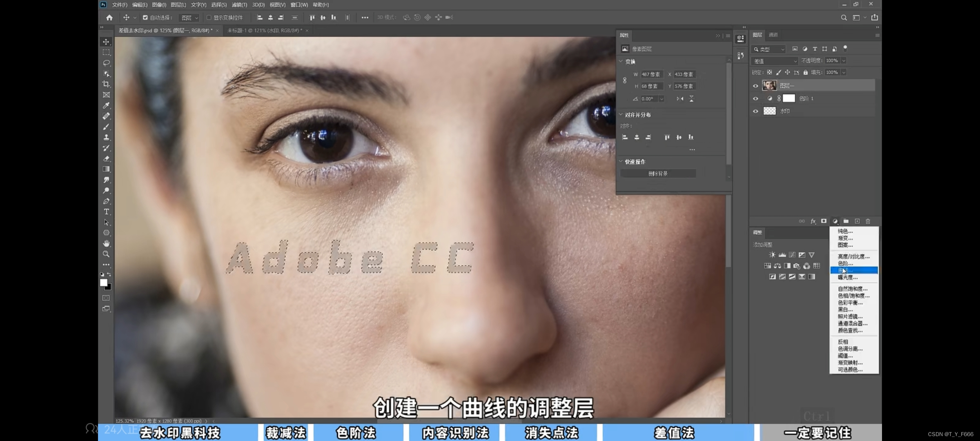Open the 滤镜(T) menu
The image size is (980, 441).
pyautogui.click(x=239, y=5)
